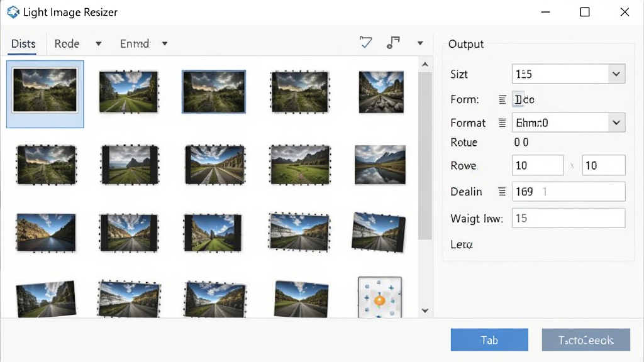Open the Sizt dropdown arrow
Viewport: 644px width, 362px height.
616,74
